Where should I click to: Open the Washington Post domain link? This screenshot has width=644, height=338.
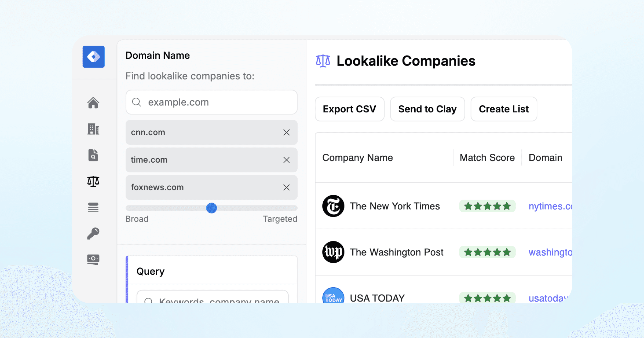coord(550,252)
